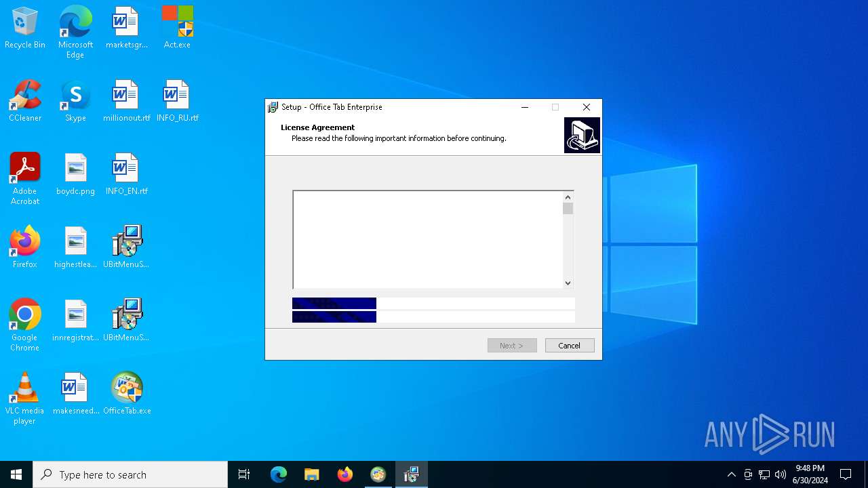Image resolution: width=868 pixels, height=488 pixels.
Task: Minimize the Setup - Office Tab Enterprise window
Action: coord(525,107)
